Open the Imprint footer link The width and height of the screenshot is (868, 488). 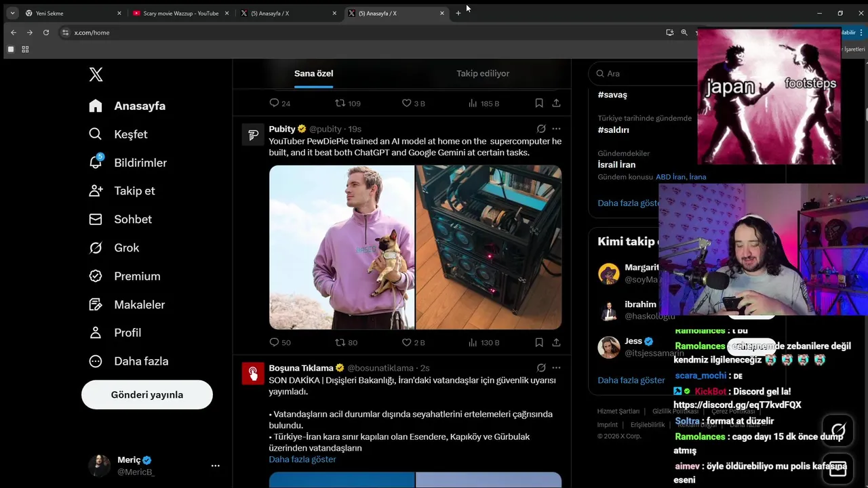coord(608,425)
